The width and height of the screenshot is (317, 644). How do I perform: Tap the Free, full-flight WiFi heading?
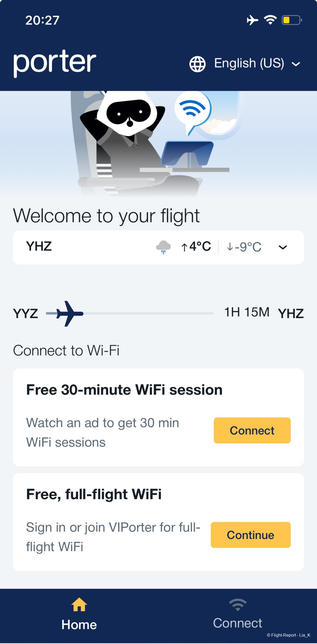(94, 494)
